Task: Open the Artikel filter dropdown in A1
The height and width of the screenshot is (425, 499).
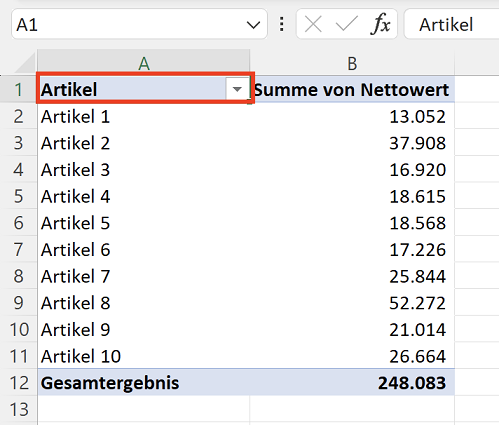Action: (x=237, y=89)
